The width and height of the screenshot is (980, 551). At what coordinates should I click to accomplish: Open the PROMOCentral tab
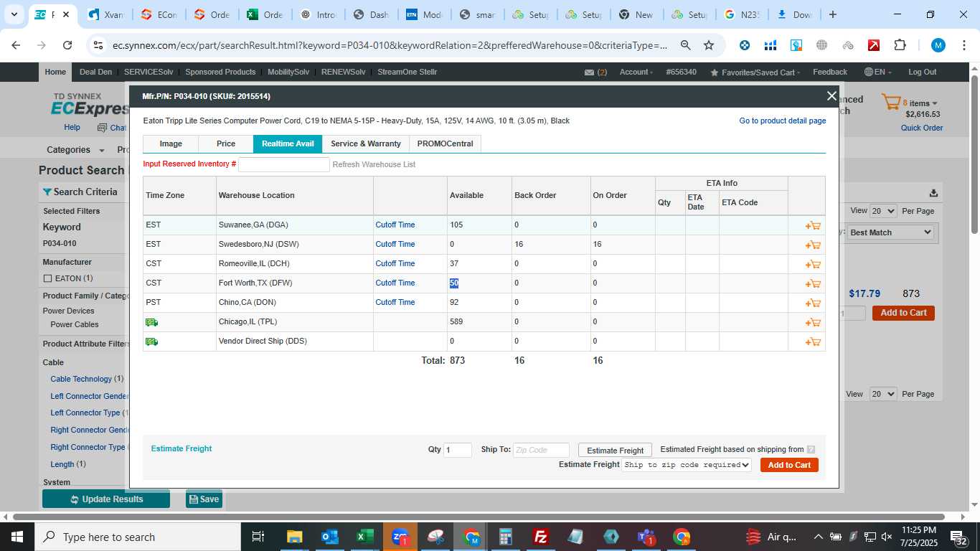click(445, 144)
